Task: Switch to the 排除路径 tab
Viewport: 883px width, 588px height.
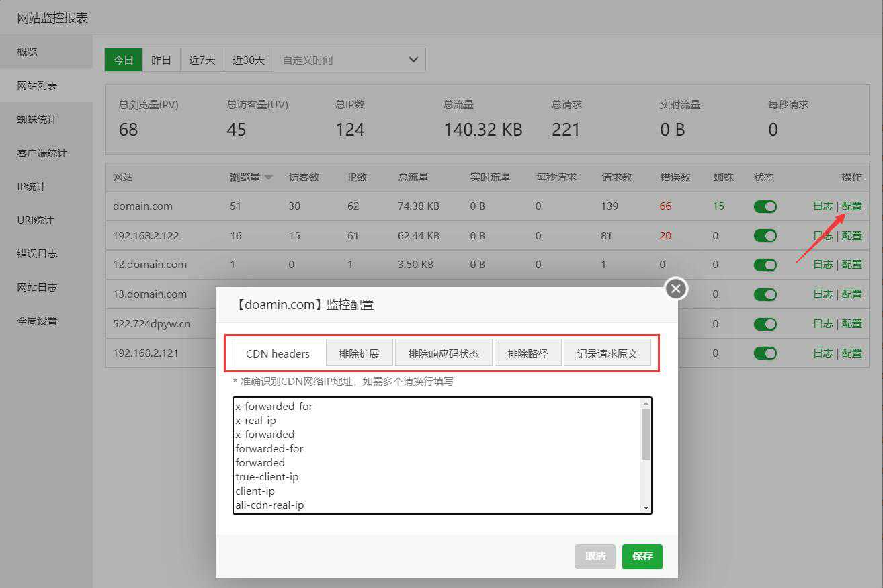Action: [x=528, y=353]
